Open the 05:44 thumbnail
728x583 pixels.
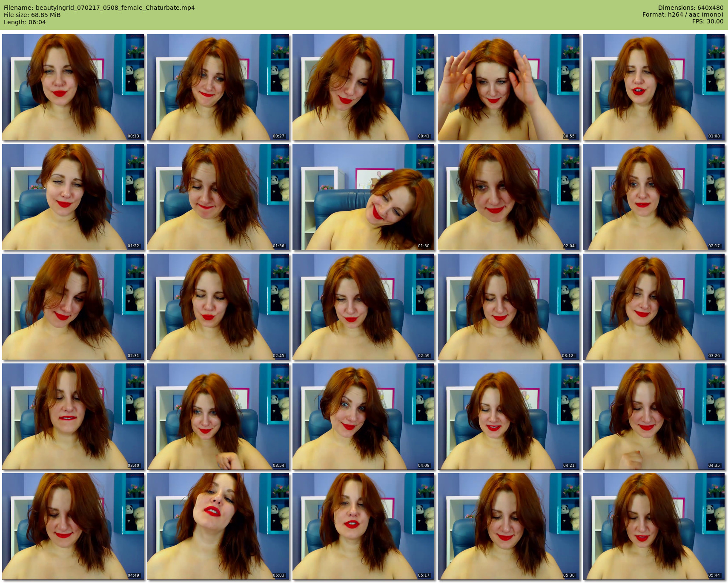coord(654,526)
